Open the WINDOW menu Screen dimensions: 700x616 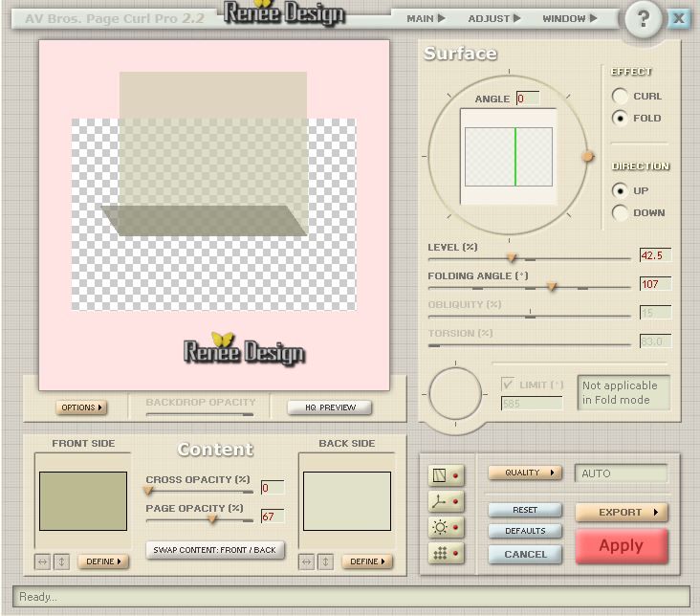[x=570, y=18]
